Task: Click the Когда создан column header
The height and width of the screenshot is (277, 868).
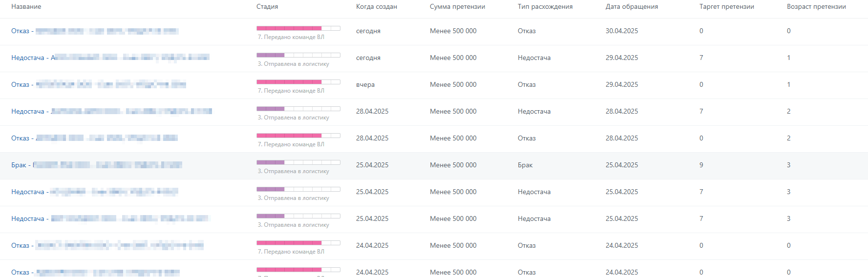Action: tap(377, 7)
